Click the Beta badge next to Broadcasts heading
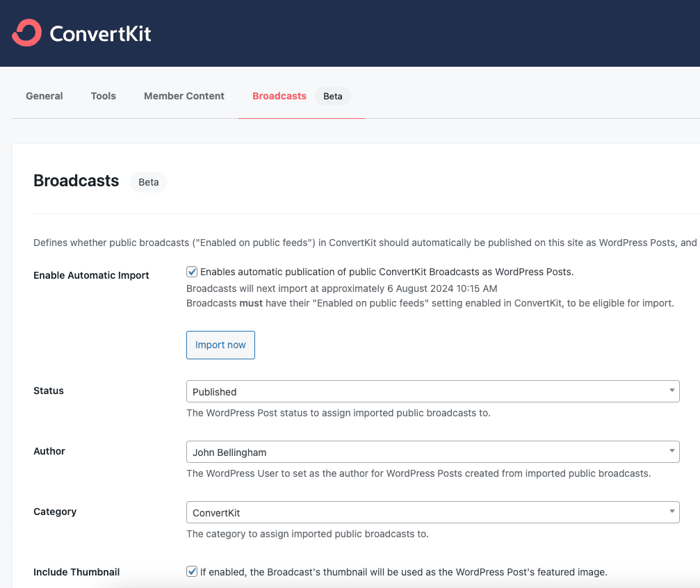The width and height of the screenshot is (700, 588). tap(149, 182)
